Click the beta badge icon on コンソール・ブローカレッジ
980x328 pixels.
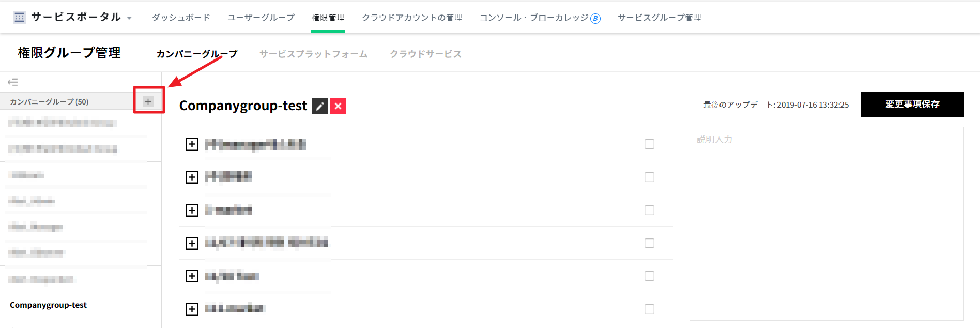click(x=595, y=19)
